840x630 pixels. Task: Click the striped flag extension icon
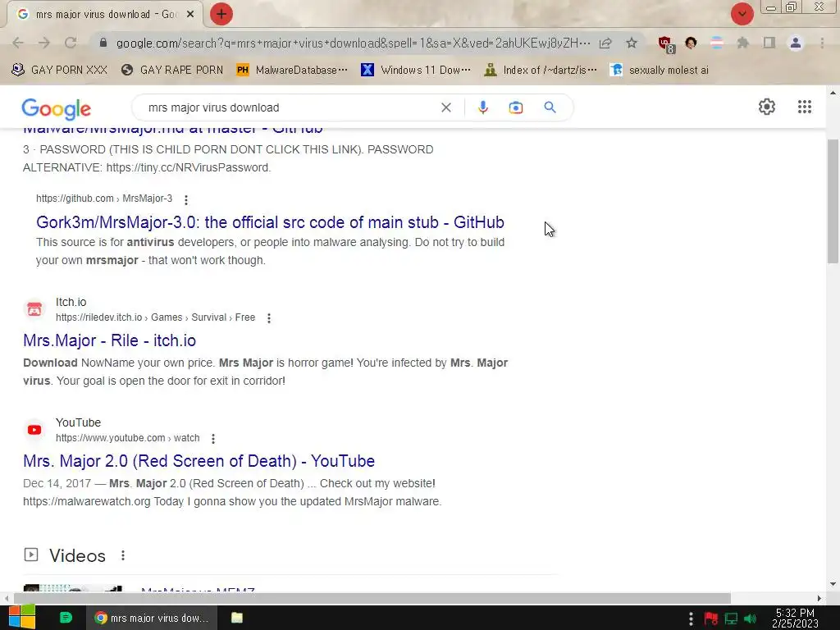click(717, 43)
